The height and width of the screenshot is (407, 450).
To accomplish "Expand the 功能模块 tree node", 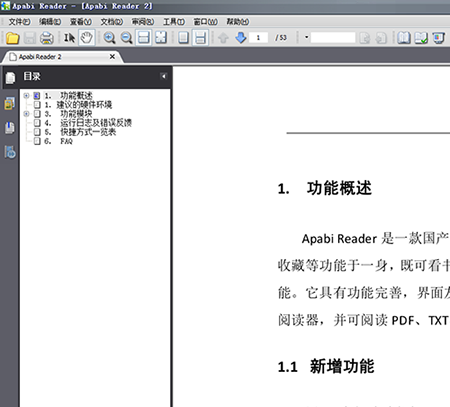I will [x=26, y=114].
